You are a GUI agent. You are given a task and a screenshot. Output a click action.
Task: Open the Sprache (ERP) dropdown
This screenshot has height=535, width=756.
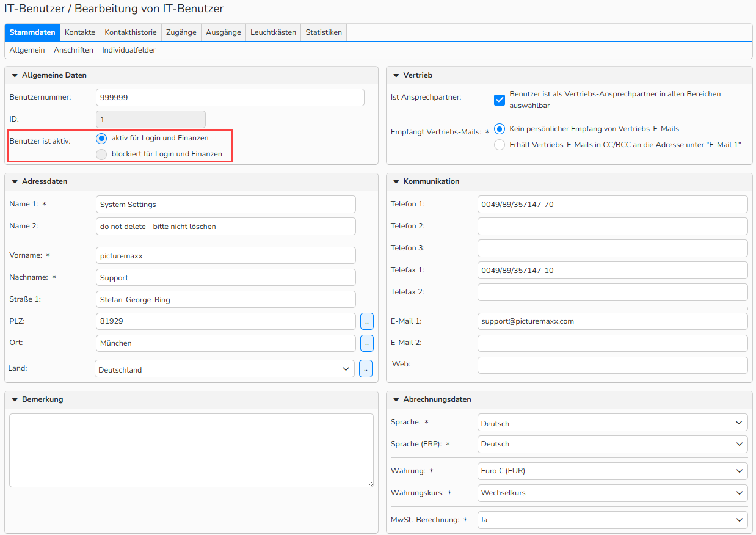pyautogui.click(x=612, y=444)
